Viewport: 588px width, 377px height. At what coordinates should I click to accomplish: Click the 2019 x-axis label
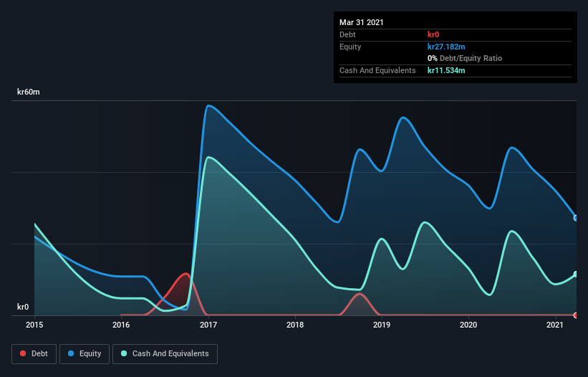pos(382,325)
